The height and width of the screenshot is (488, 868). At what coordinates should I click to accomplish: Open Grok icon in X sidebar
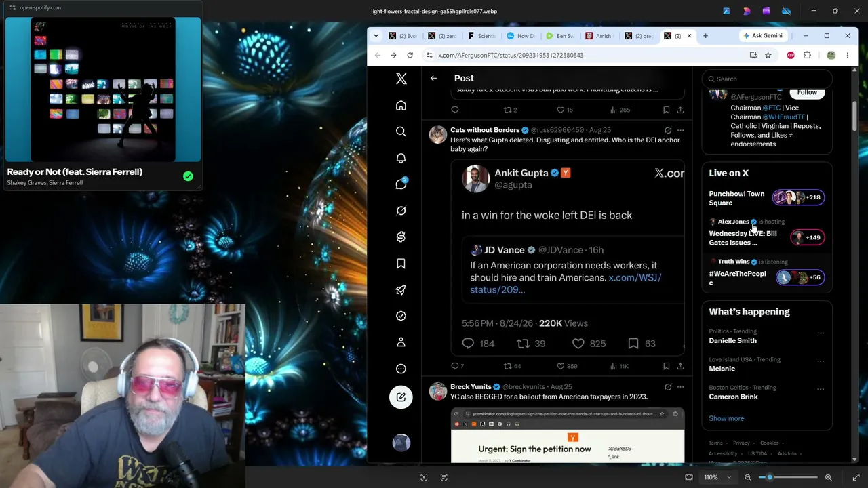(401, 211)
